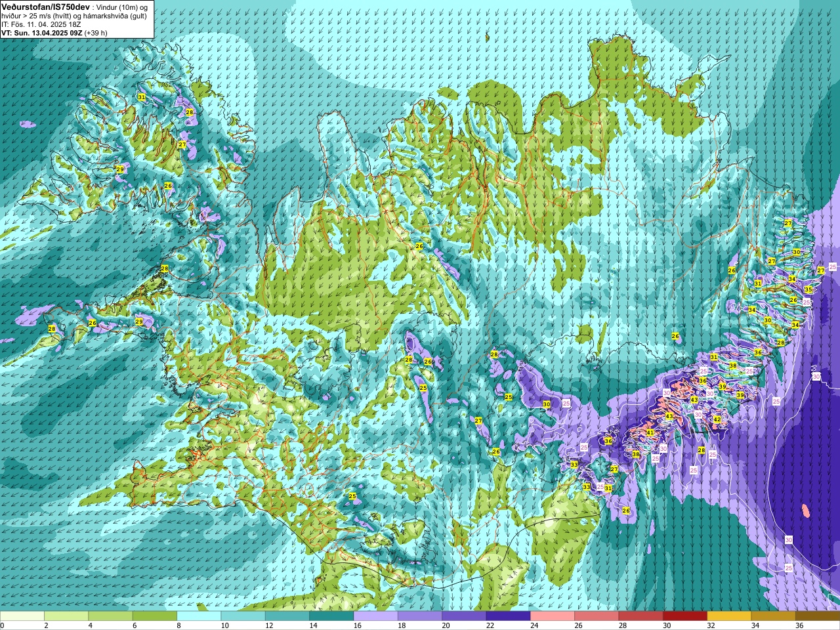Click the legend scale value '18'
The image size is (840, 630).
(x=401, y=625)
